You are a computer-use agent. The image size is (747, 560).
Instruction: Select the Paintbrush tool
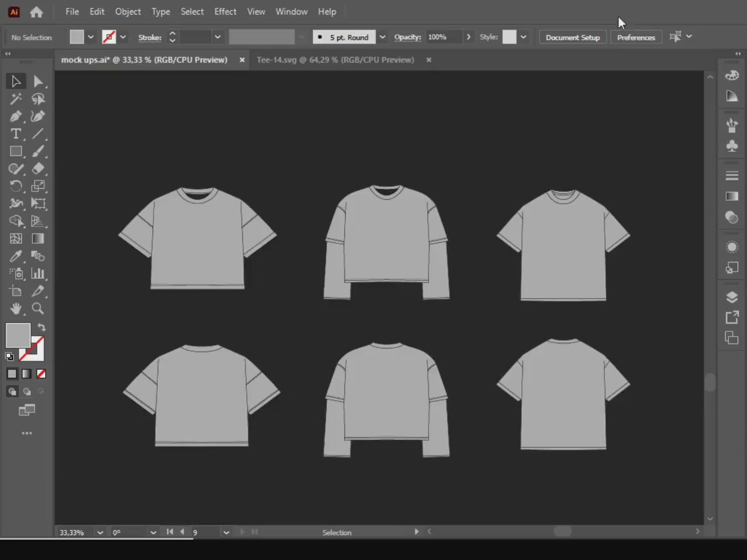pyautogui.click(x=38, y=151)
